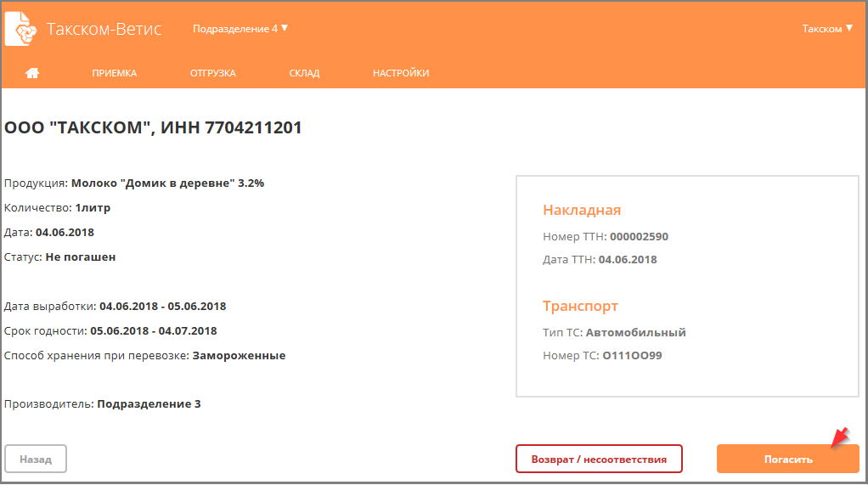Click the Погасить button
The width and height of the screenshot is (868, 485).
(787, 459)
